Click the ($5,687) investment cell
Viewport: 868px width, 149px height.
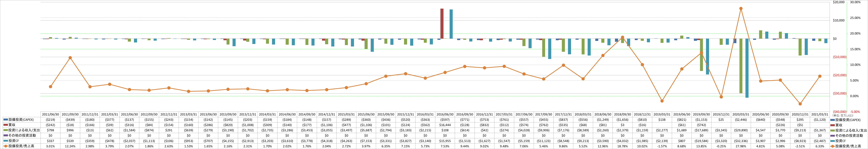pos(366,130)
